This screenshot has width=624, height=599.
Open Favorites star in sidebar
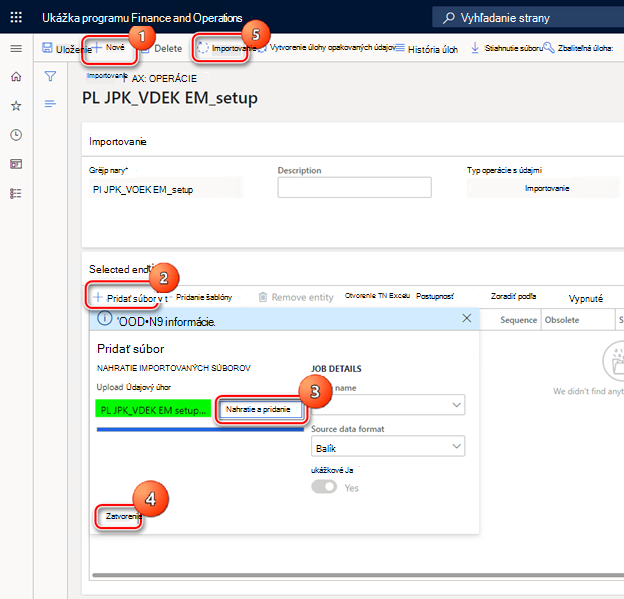[16, 106]
